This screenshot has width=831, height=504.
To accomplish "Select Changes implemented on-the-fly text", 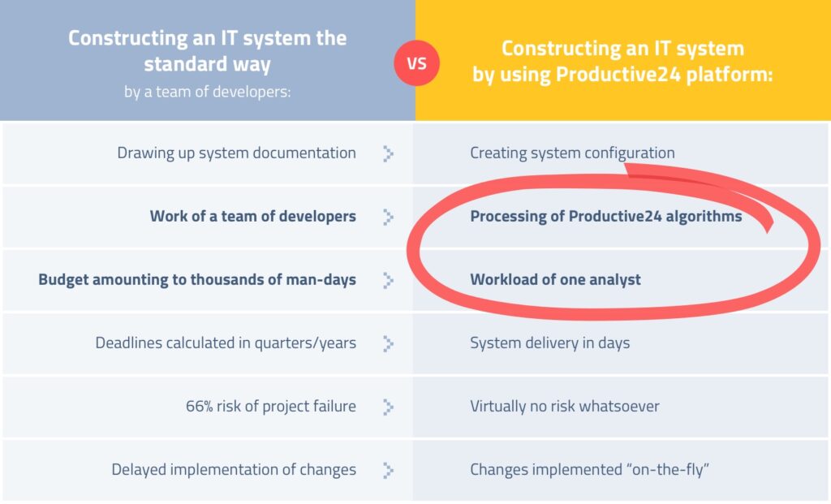I will [589, 470].
